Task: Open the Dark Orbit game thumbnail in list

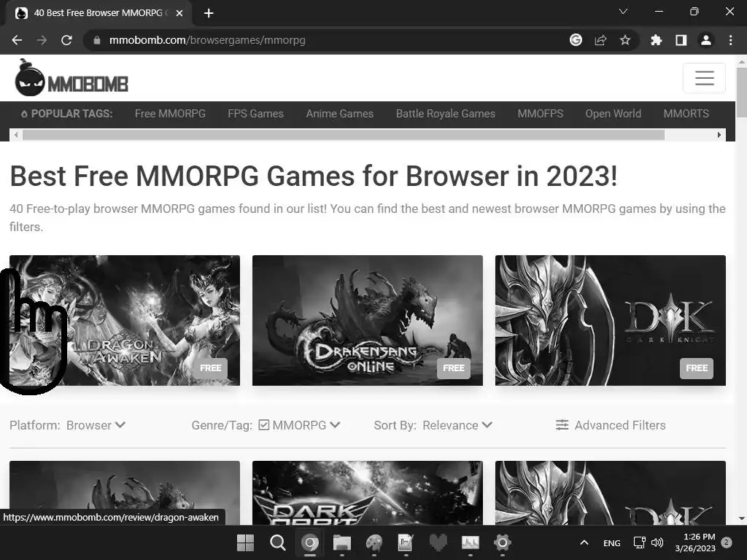Action: point(368,493)
